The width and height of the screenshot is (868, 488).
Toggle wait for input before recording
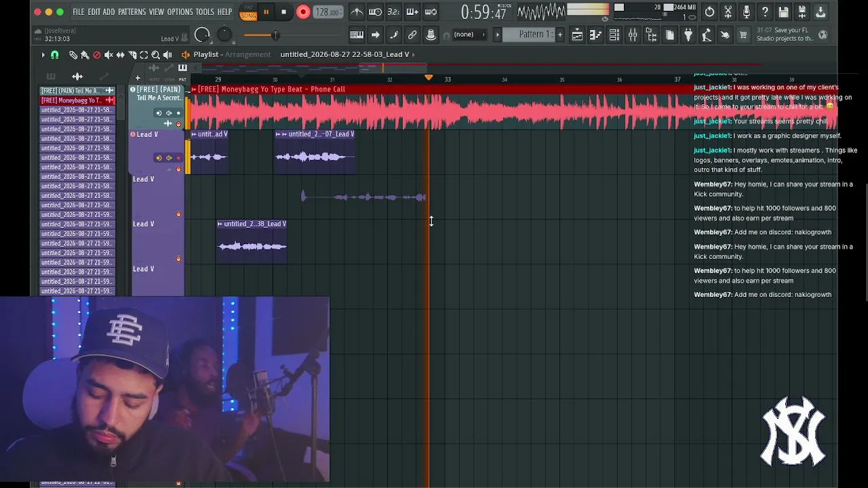[x=375, y=12]
